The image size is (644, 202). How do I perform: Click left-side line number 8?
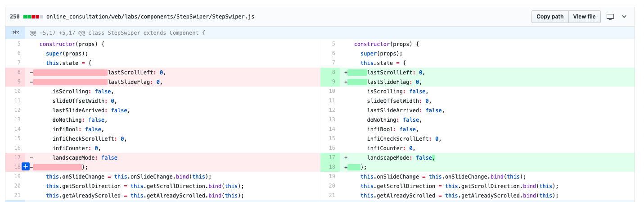point(16,73)
